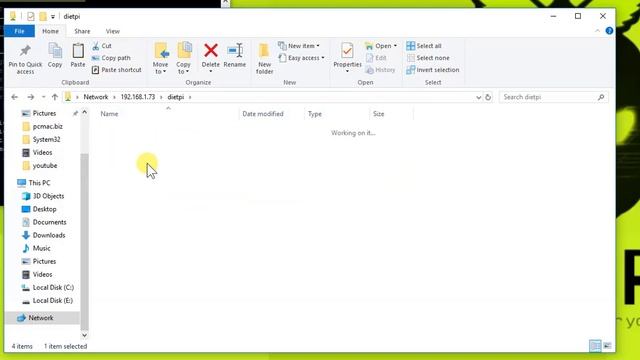Refresh the current folder
The height and width of the screenshot is (360, 640).
488,97
